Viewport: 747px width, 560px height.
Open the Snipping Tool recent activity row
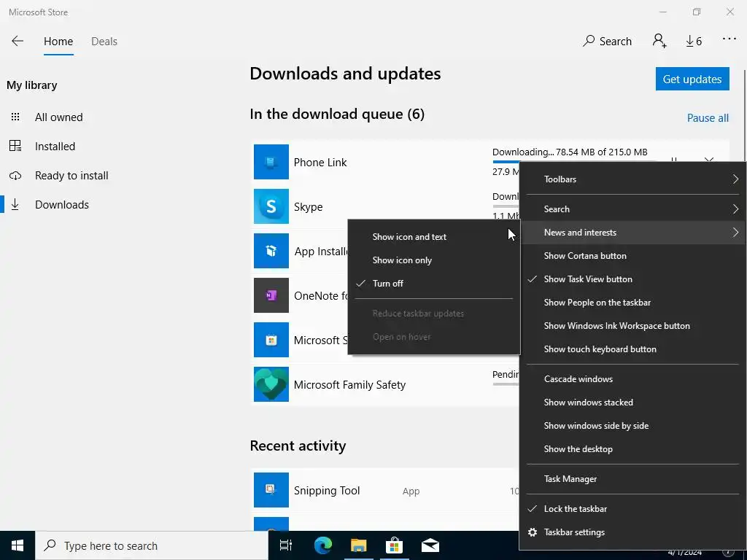385,491
